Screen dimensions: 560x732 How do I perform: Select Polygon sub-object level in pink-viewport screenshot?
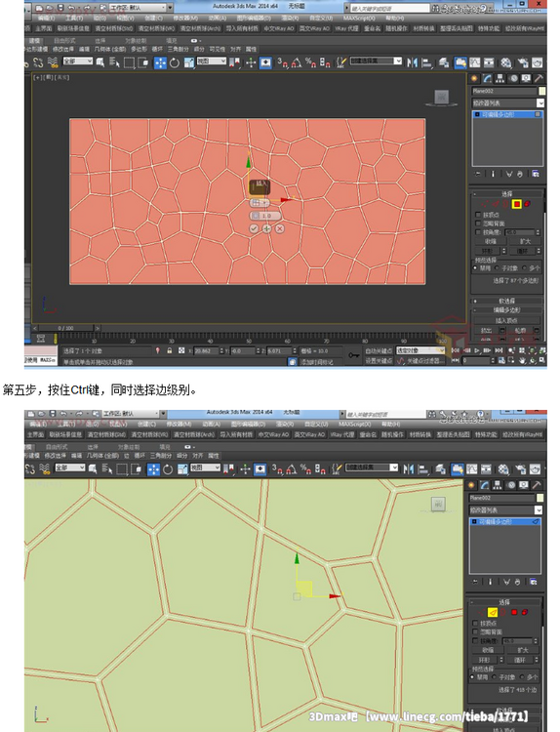point(517,204)
